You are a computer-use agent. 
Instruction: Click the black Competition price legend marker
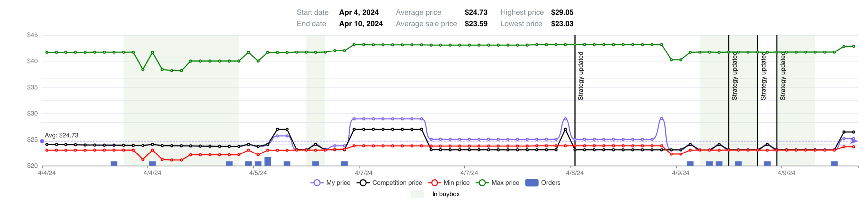(x=363, y=183)
